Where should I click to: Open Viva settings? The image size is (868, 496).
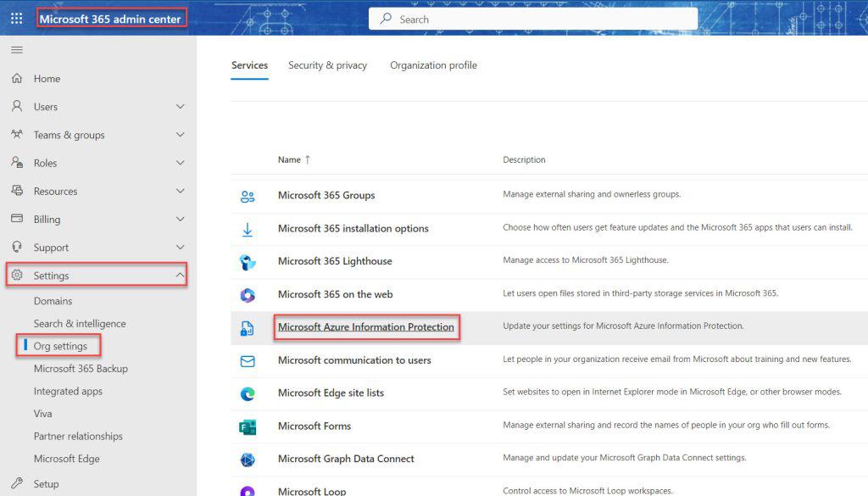coord(42,414)
